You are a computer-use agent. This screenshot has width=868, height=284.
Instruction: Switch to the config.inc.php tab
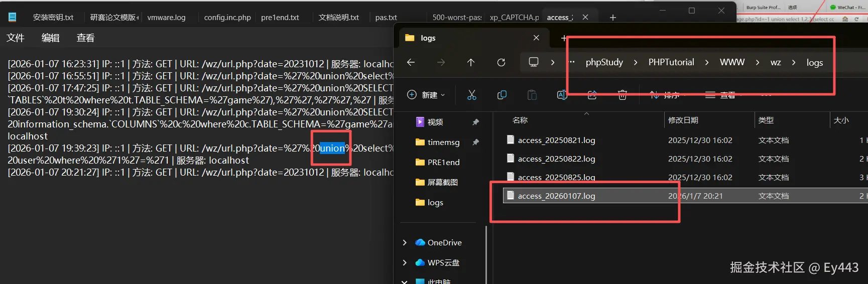point(227,17)
